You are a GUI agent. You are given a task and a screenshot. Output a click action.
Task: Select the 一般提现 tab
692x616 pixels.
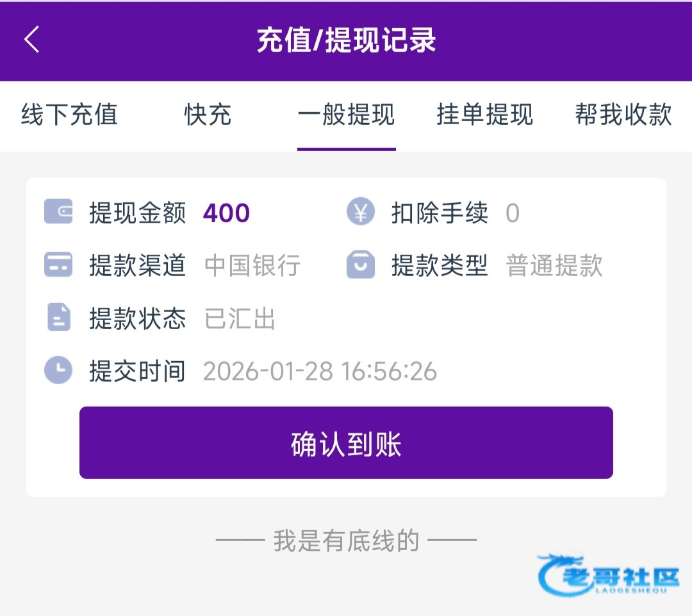tap(346, 115)
